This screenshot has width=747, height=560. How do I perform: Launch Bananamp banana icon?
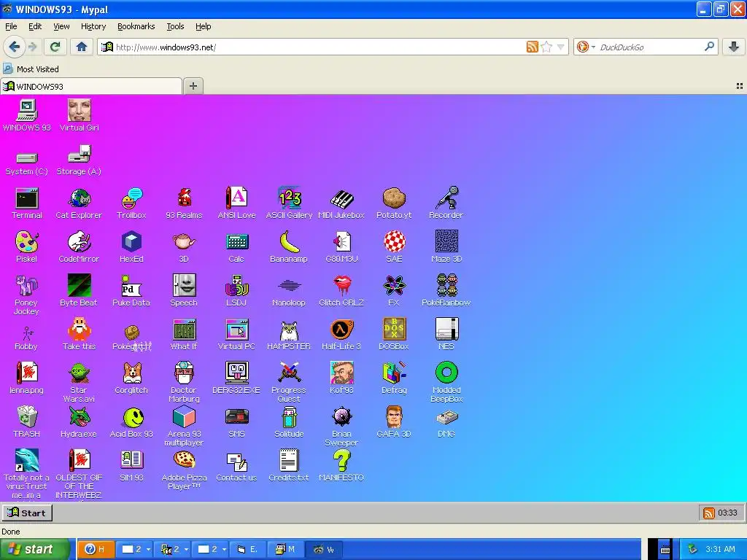coord(289,246)
